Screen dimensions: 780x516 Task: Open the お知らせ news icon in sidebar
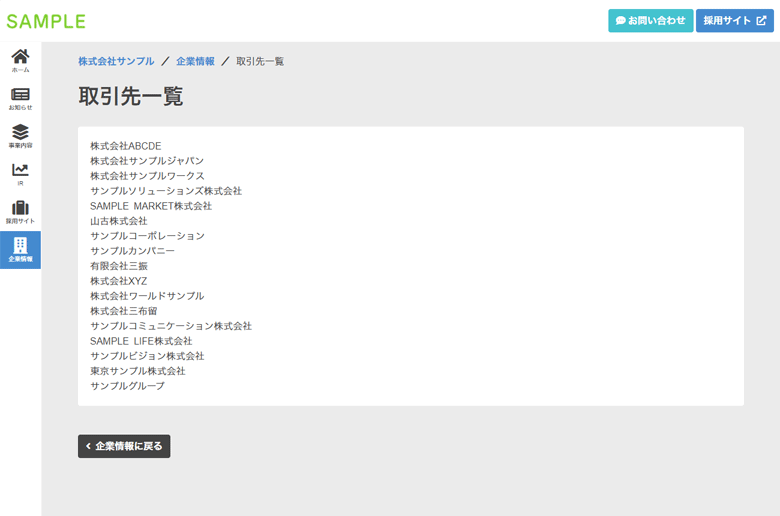[x=20, y=98]
